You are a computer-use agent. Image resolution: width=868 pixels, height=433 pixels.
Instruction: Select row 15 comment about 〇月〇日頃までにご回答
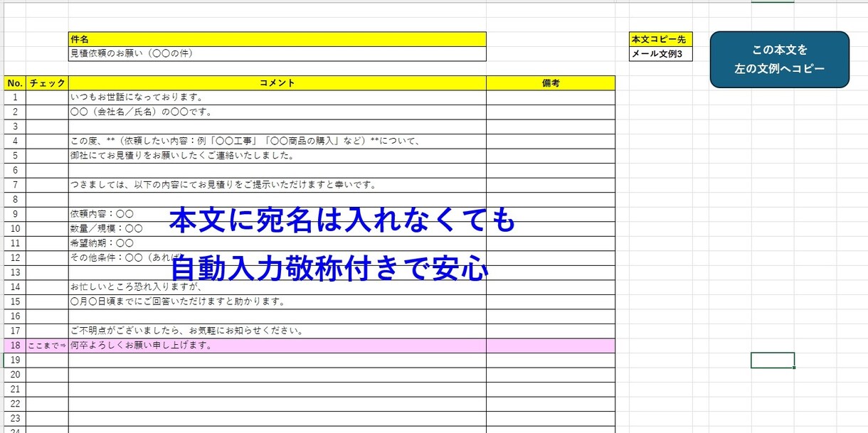277,301
